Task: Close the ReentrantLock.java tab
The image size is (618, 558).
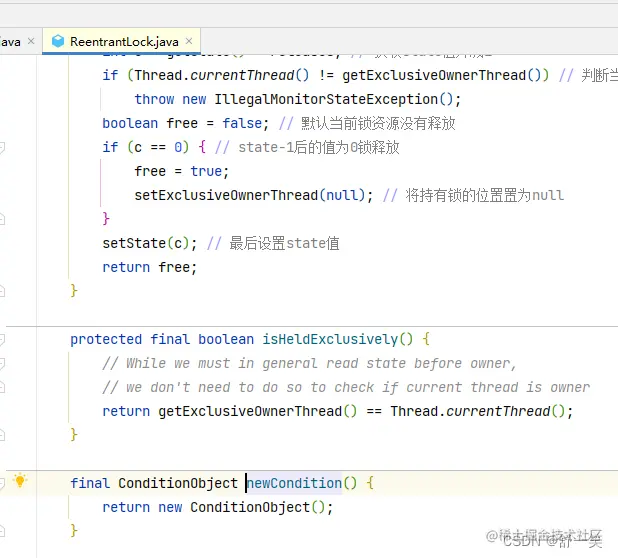Action: pos(189,41)
